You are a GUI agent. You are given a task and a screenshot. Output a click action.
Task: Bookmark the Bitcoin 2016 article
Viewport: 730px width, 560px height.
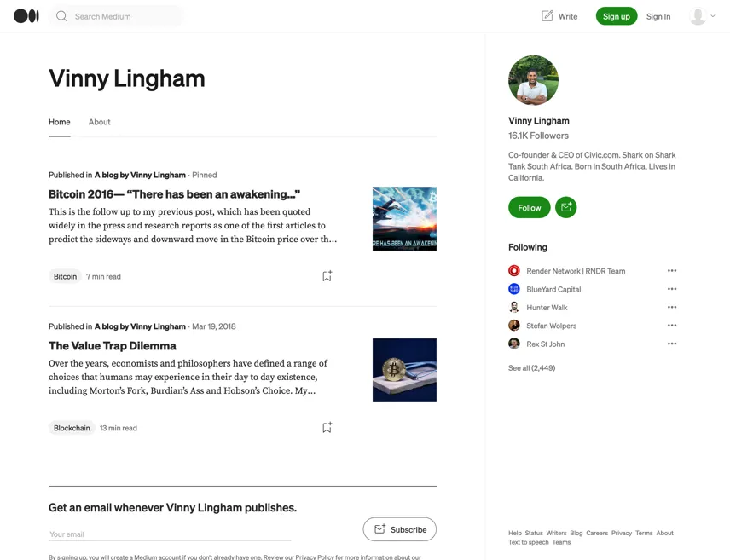327,276
